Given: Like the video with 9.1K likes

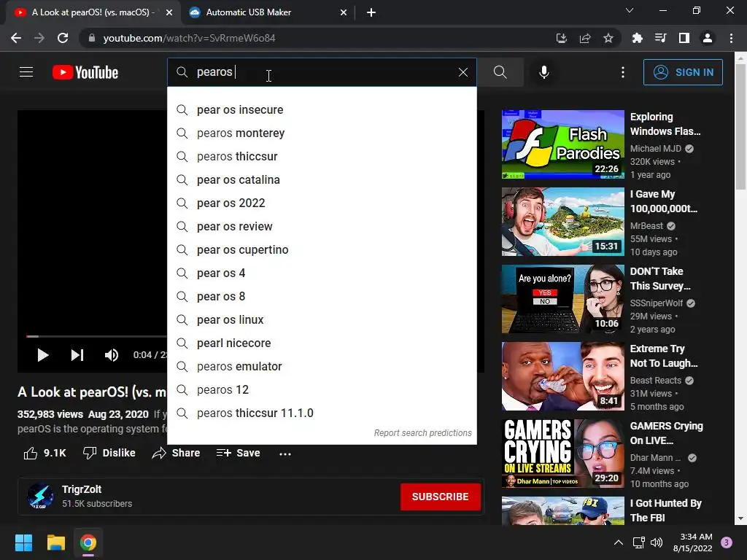Looking at the screenshot, I should pyautogui.click(x=44, y=453).
